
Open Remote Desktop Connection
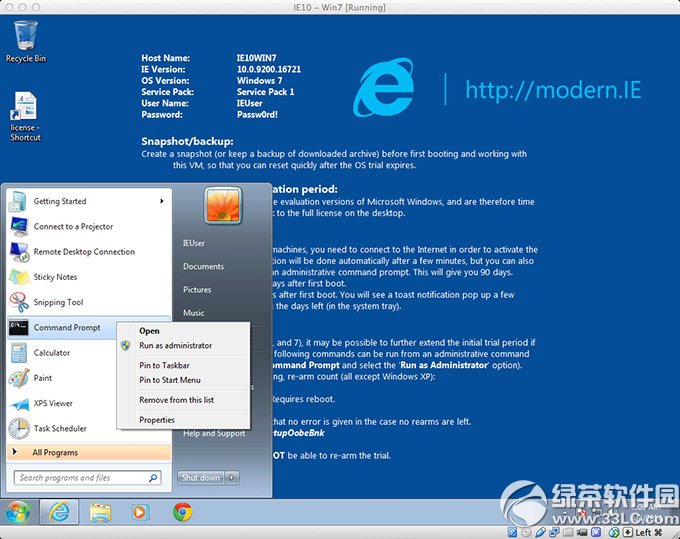(89, 252)
